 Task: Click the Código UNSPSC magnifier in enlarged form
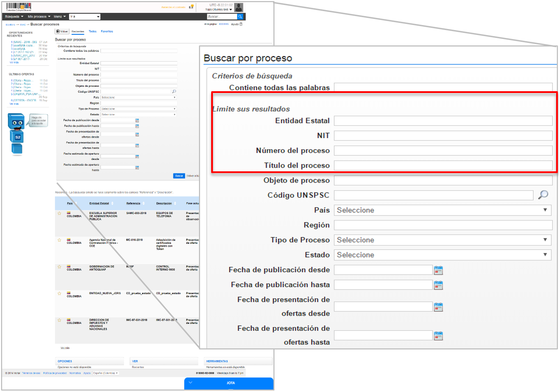tap(543, 195)
